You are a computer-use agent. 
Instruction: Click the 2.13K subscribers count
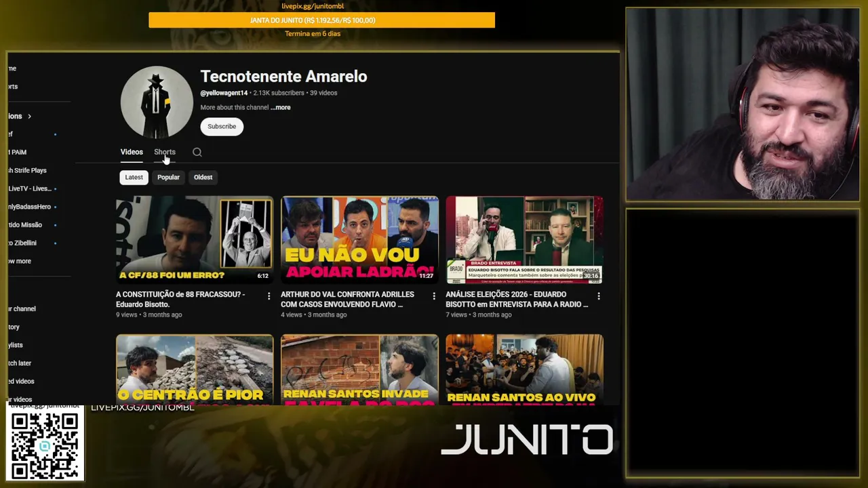click(x=279, y=93)
